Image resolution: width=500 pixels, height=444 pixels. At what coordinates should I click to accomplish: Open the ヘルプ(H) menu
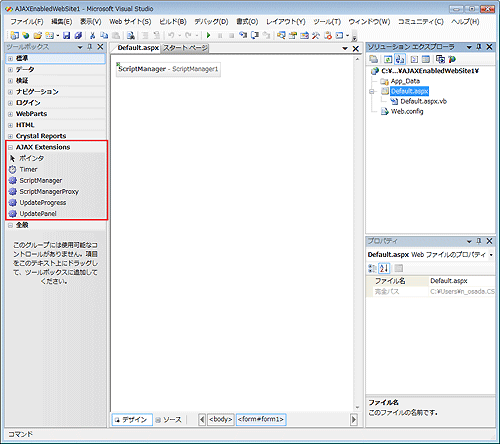coord(465,22)
